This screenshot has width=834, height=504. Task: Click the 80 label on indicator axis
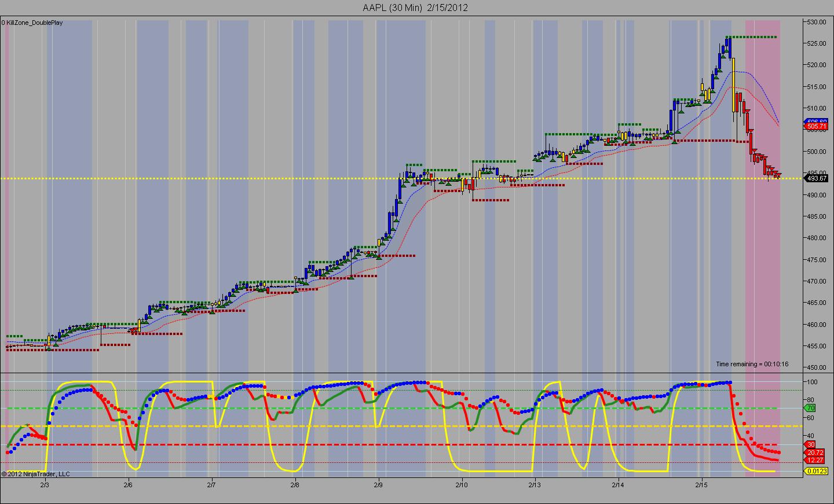coord(810,400)
